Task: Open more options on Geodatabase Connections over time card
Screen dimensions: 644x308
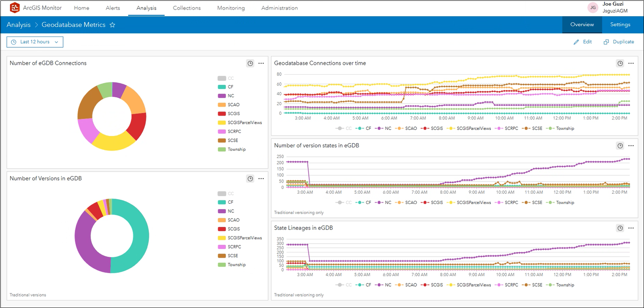Action: (631, 63)
